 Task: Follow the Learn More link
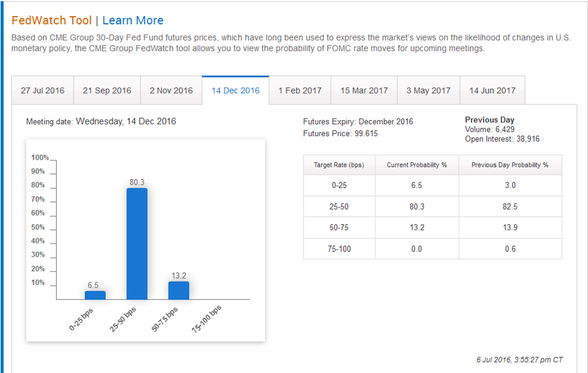(x=133, y=21)
